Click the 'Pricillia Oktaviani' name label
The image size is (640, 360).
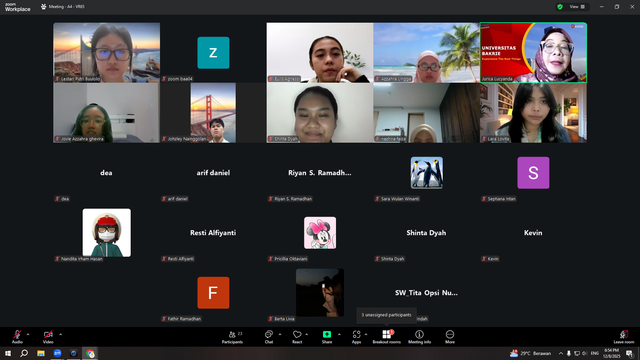[291, 259]
